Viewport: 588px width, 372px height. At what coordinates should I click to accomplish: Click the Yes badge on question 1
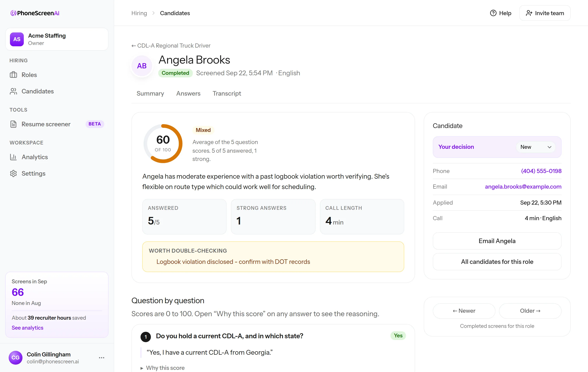click(398, 336)
